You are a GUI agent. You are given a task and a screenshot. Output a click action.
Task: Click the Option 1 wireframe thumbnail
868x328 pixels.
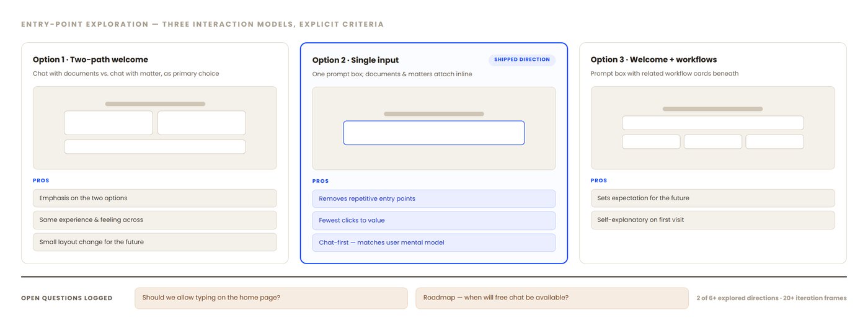pyautogui.click(x=155, y=128)
